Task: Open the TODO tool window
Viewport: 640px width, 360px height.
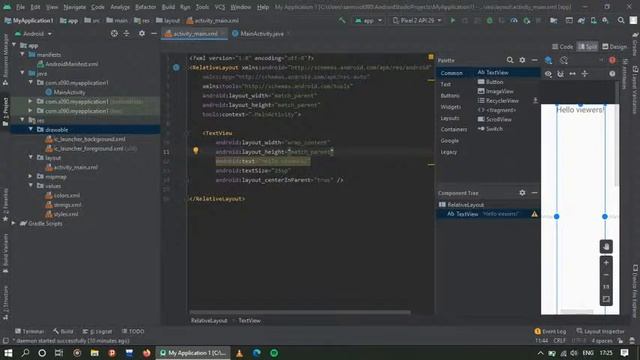Action: pos(133,331)
